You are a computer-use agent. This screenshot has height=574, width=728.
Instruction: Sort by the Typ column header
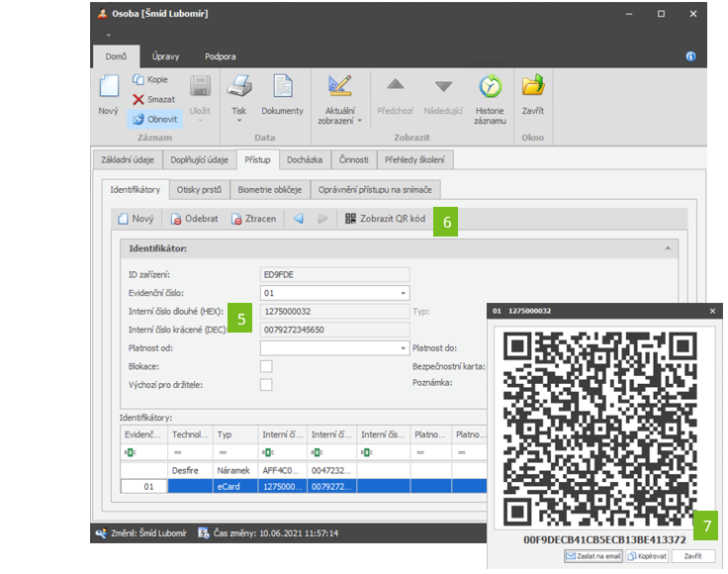click(x=235, y=434)
